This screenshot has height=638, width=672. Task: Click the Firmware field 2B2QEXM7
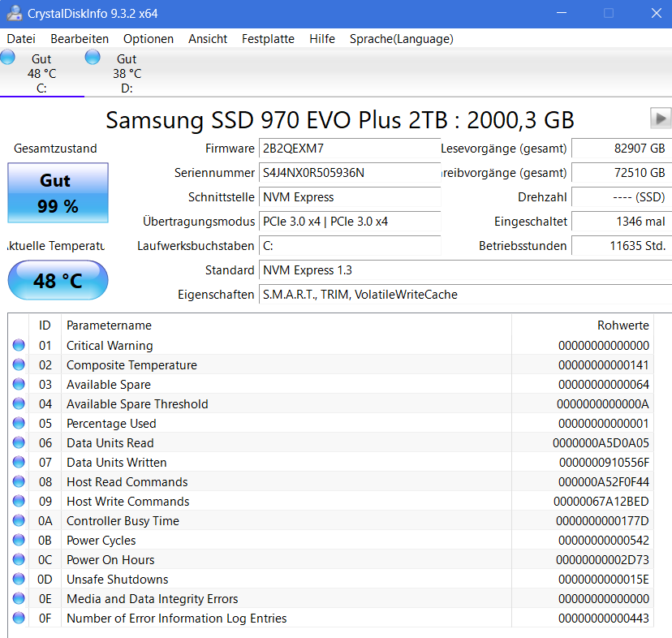[350, 149]
